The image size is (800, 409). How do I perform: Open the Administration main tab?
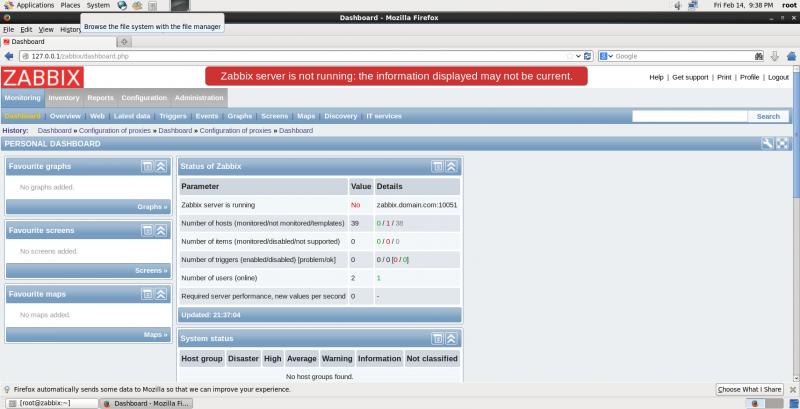coord(199,98)
